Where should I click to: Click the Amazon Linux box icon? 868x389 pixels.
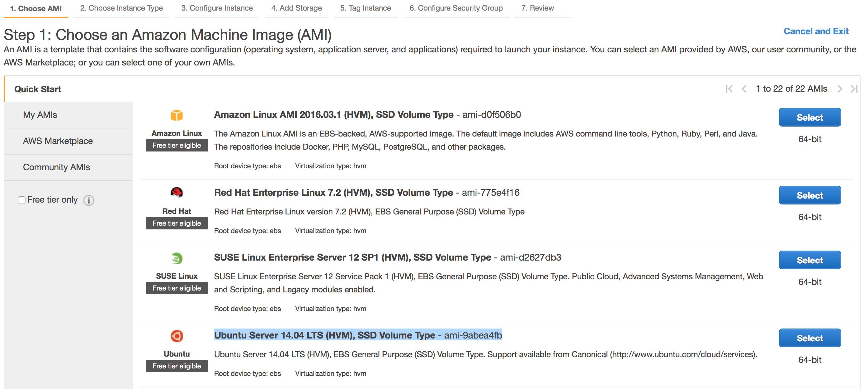point(177,115)
